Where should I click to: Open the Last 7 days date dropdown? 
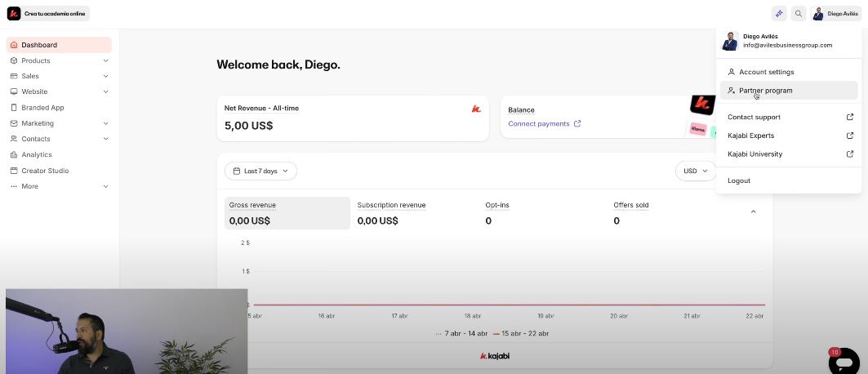(x=260, y=171)
